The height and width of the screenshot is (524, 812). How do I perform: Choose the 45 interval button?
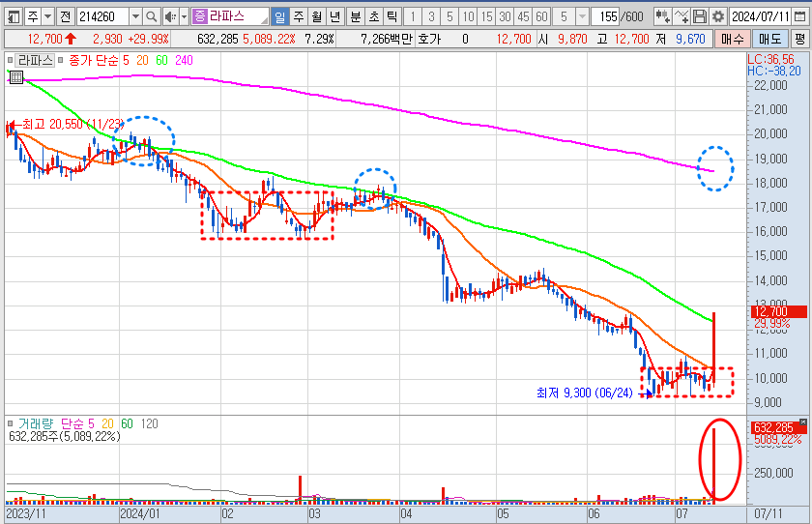coord(523,17)
